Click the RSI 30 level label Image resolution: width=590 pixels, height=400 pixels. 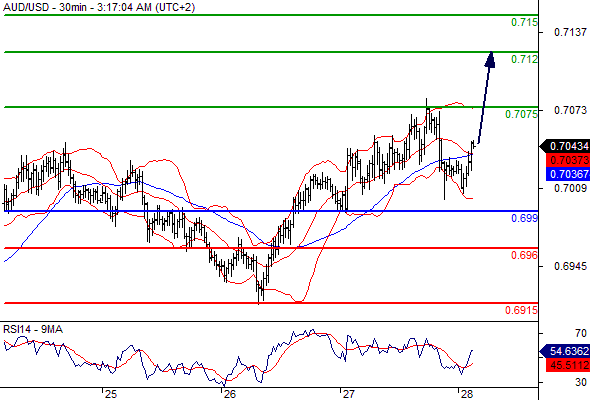coord(581,382)
